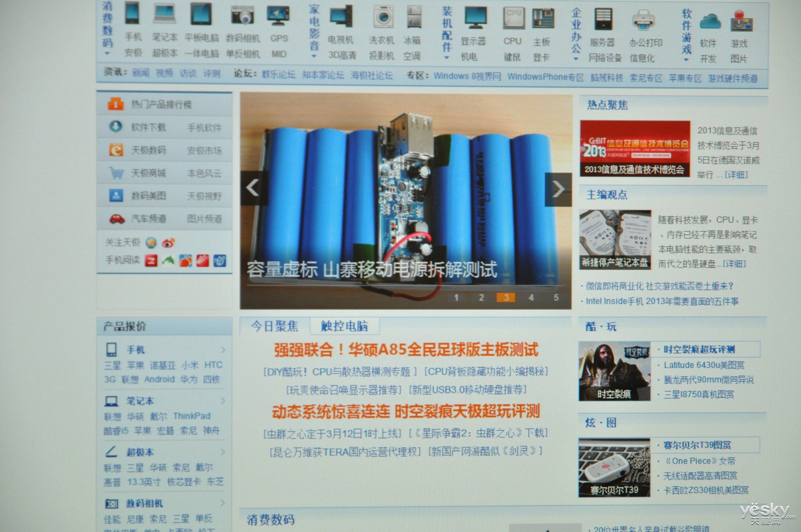The width and height of the screenshot is (801, 532).
Task: Click the 赛尔贝尔T39 thumbnail
Action: pyautogui.click(x=614, y=468)
